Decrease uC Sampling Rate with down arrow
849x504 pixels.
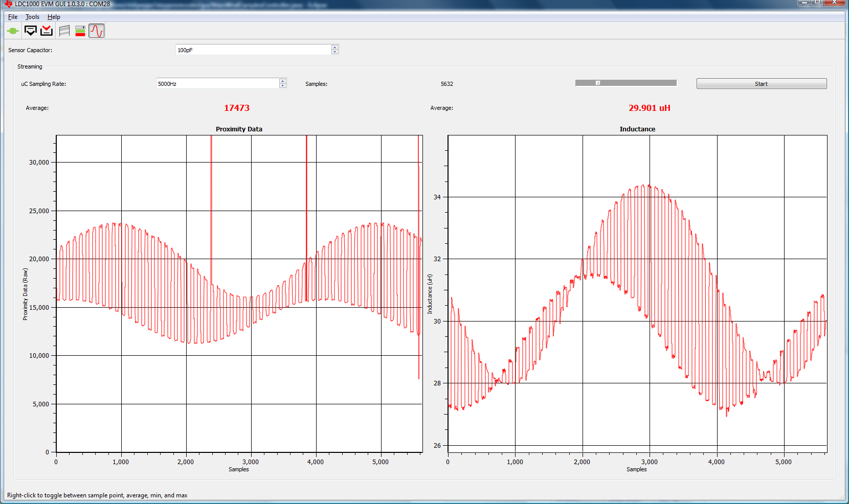click(283, 86)
